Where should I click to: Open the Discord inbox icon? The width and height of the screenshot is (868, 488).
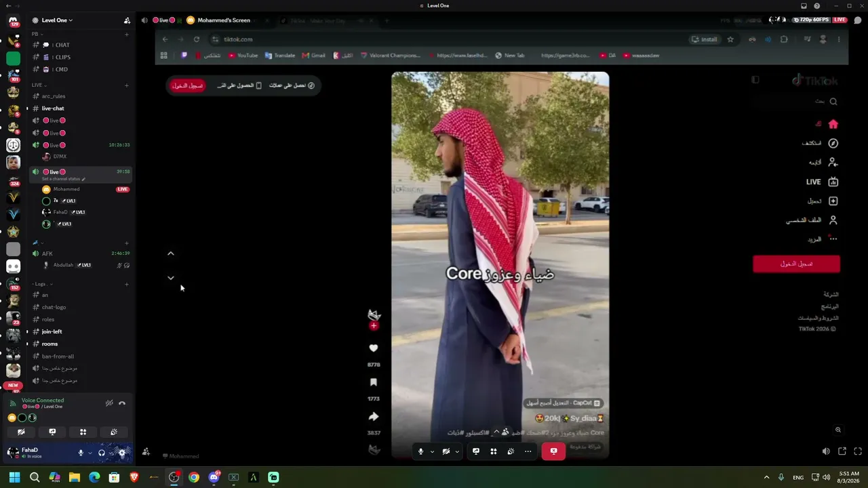point(804,6)
